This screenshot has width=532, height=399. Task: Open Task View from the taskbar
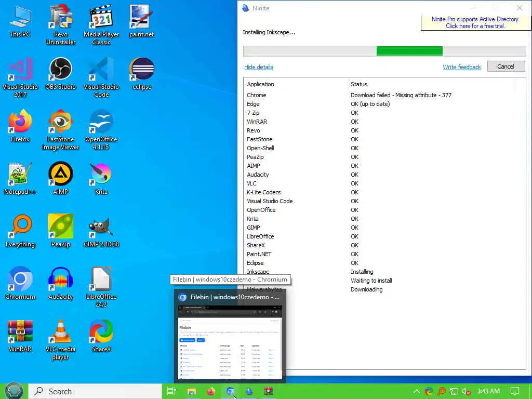pyautogui.click(x=171, y=391)
